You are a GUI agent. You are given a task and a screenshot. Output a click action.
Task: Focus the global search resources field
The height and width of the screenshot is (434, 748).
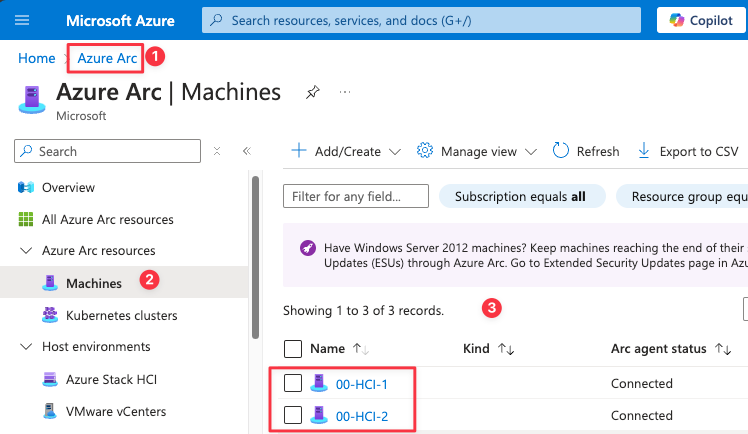[x=421, y=21]
